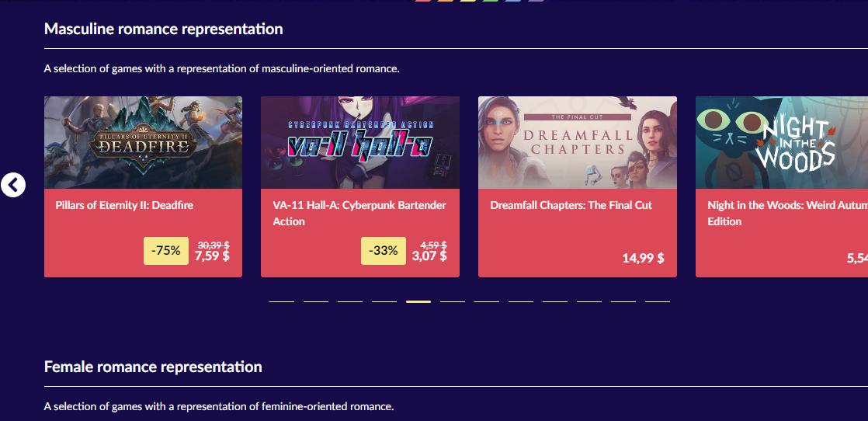Open Dreamfall Chapters cover image
The image size is (868, 421).
point(578,142)
